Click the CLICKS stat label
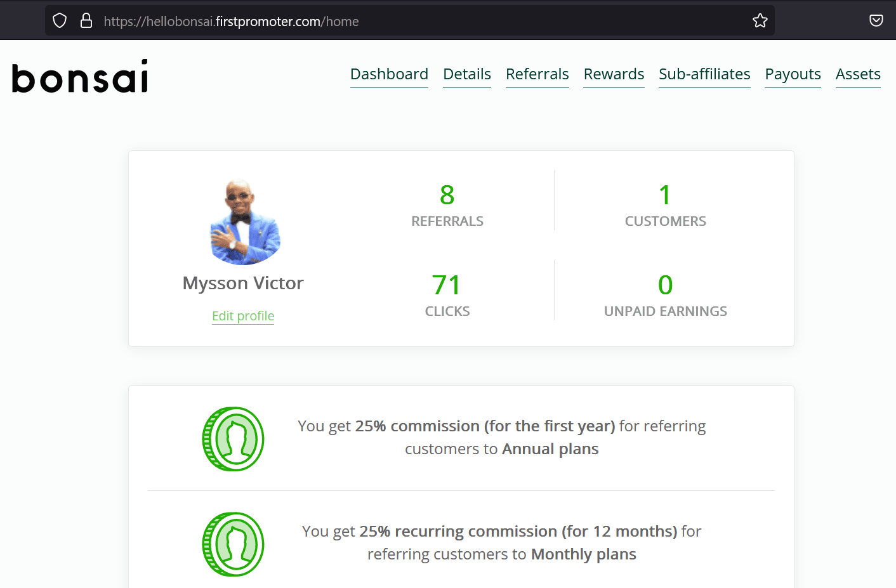The width and height of the screenshot is (896, 588). (447, 311)
